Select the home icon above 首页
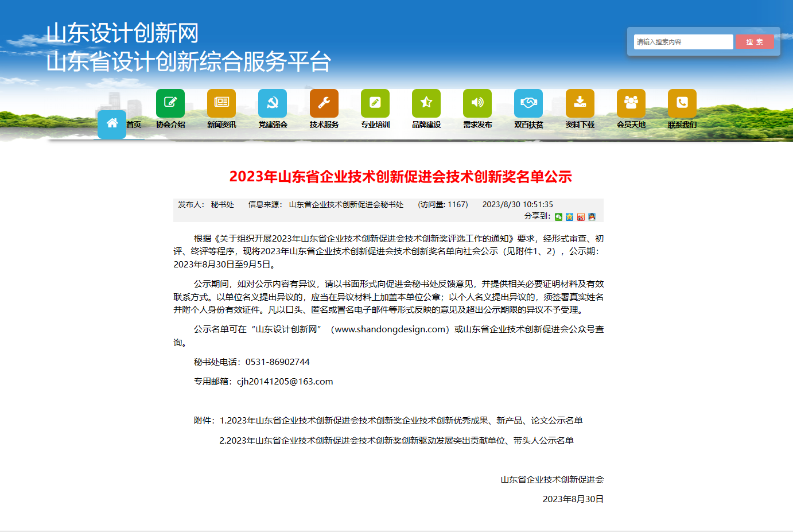This screenshot has height=532, width=793. point(112,122)
